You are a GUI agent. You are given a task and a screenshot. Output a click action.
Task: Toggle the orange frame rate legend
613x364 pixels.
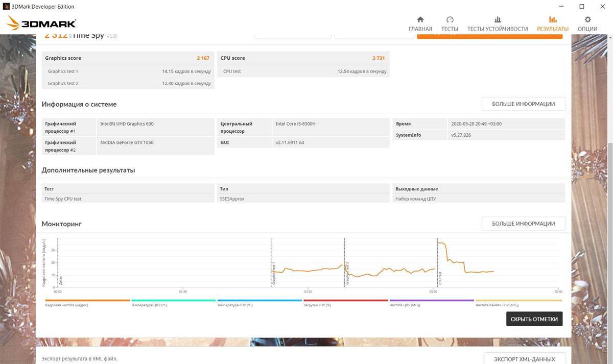[87, 301]
